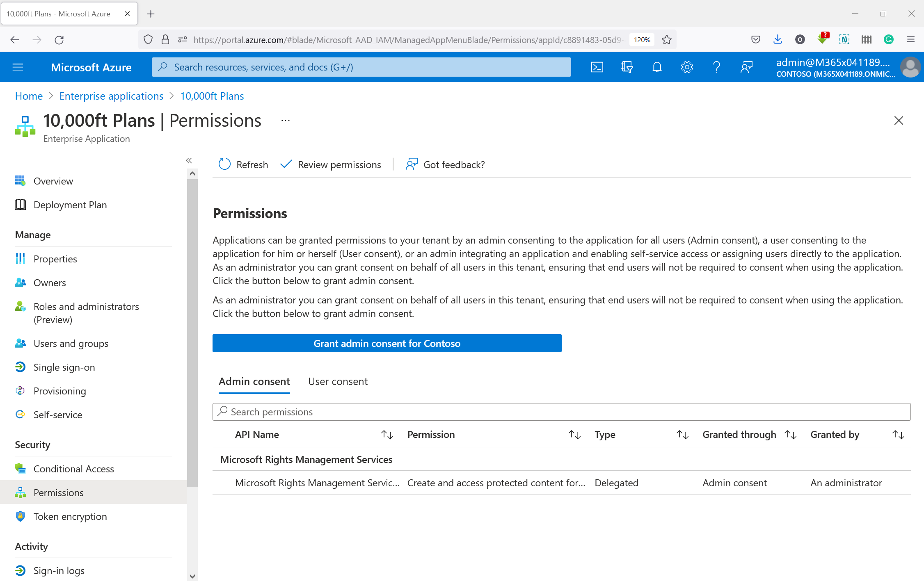Collapse the left sidebar menu
The image size is (924, 581).
coord(189,160)
